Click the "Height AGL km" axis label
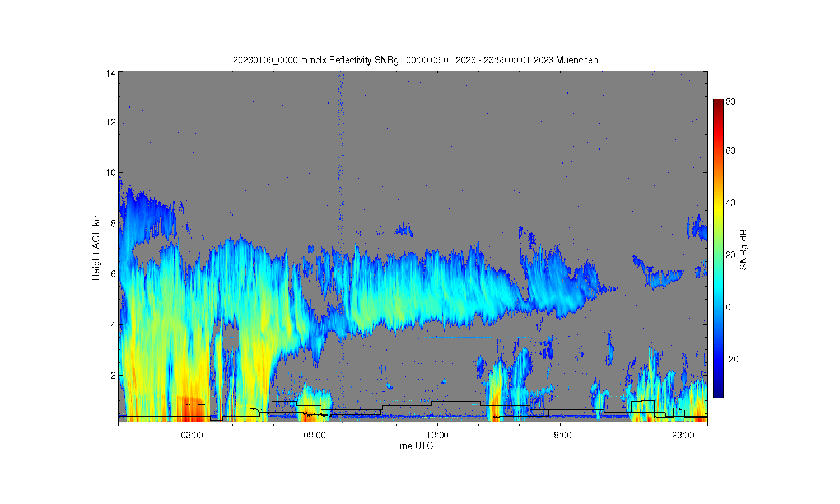The height and width of the screenshot is (504, 840). click(x=96, y=247)
